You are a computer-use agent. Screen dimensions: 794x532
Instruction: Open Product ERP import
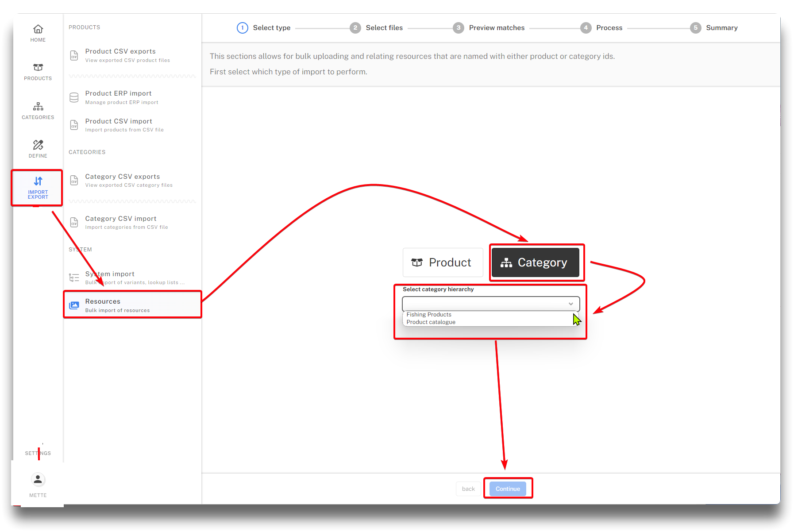coord(119,97)
